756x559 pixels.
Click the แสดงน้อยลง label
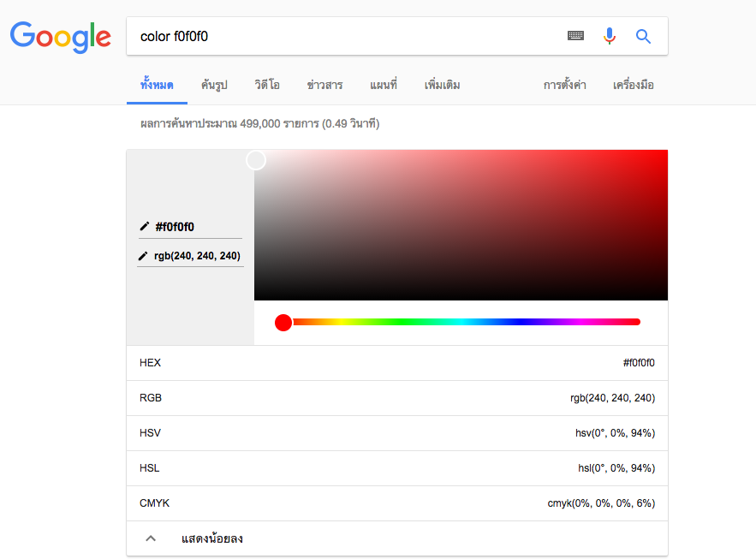click(x=212, y=538)
